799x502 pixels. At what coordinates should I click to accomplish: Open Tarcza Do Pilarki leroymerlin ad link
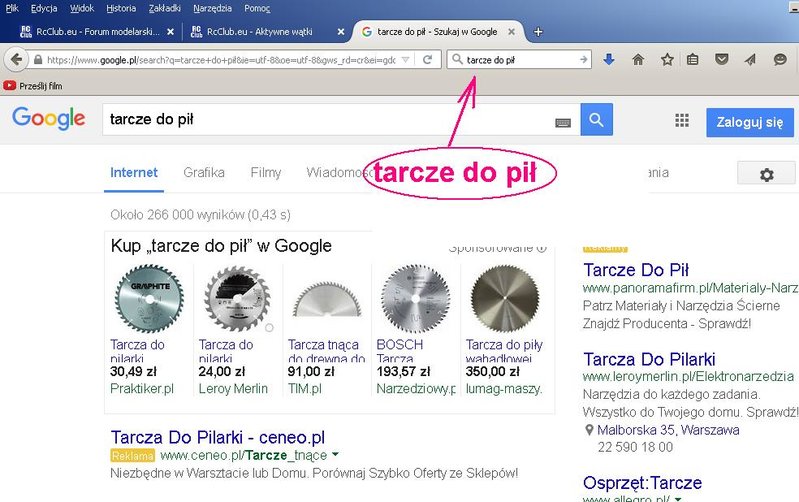(x=649, y=359)
